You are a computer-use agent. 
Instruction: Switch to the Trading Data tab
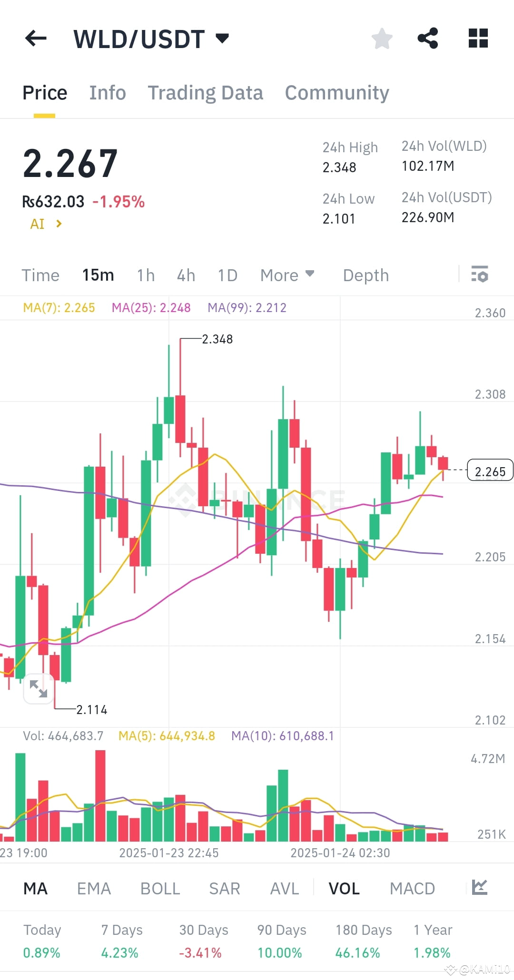pyautogui.click(x=206, y=92)
